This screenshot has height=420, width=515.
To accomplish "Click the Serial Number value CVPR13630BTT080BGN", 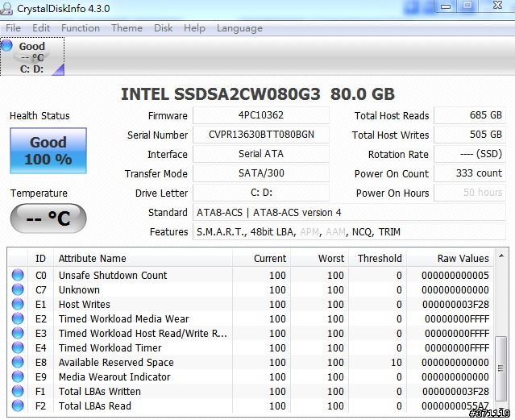I will tap(261, 135).
